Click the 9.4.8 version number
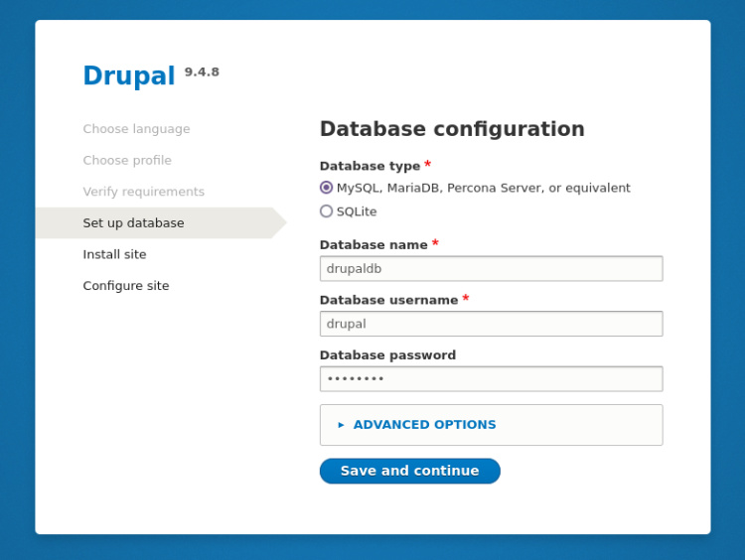 click(202, 71)
